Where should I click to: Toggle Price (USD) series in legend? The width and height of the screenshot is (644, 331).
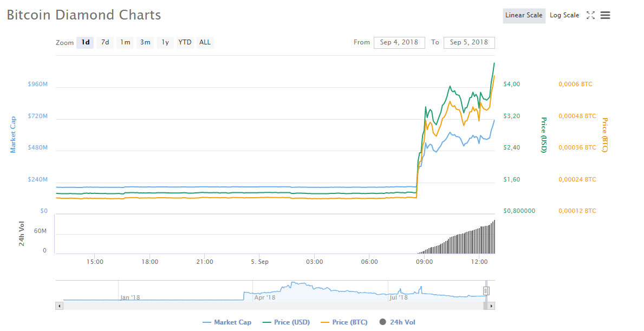coord(287,322)
